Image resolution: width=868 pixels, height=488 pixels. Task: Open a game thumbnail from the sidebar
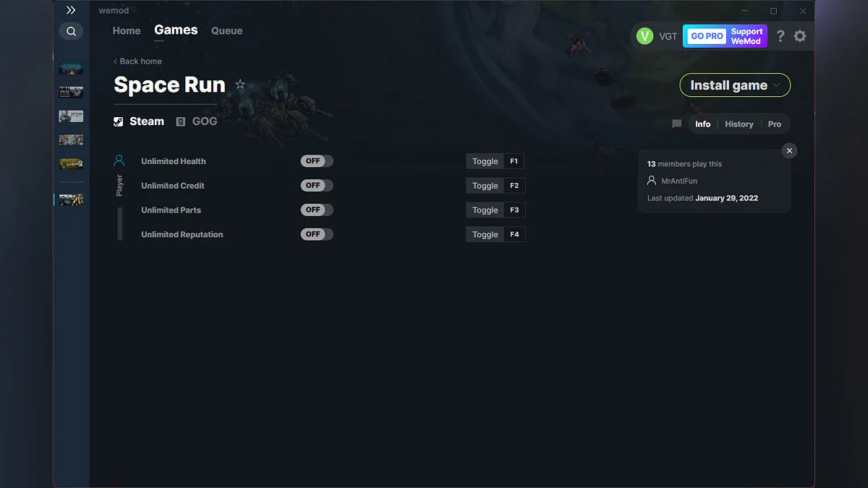[70, 116]
